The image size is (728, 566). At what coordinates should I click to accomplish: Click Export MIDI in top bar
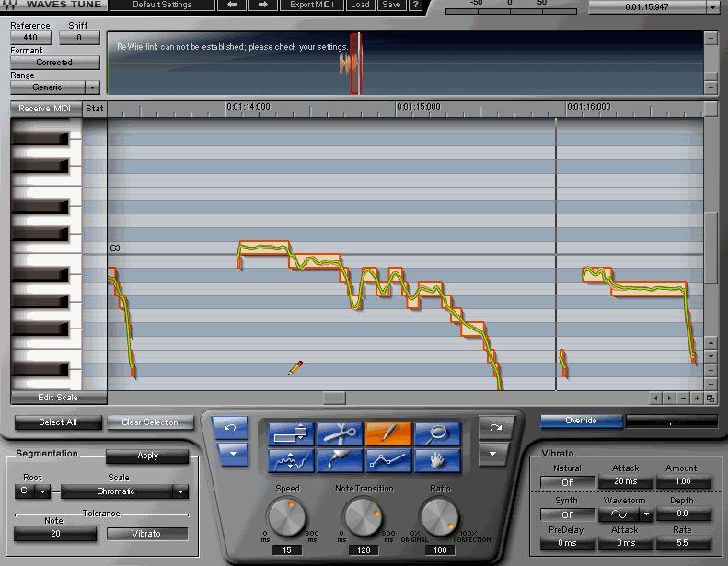pos(312,5)
